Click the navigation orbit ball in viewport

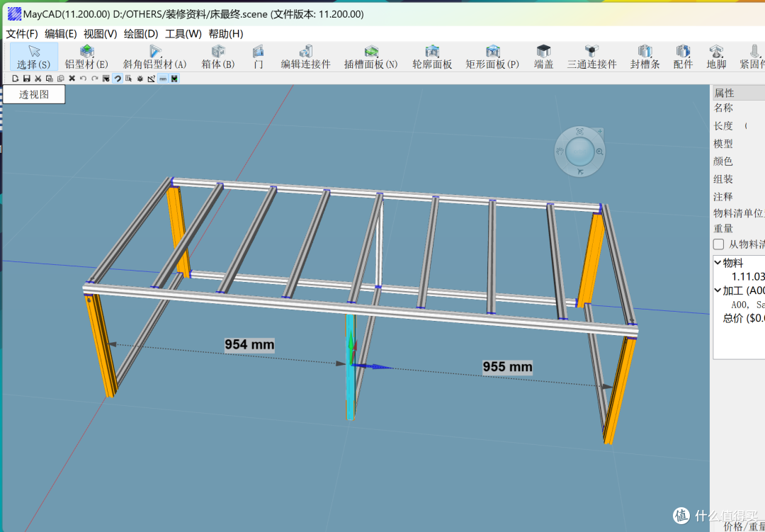click(x=579, y=151)
